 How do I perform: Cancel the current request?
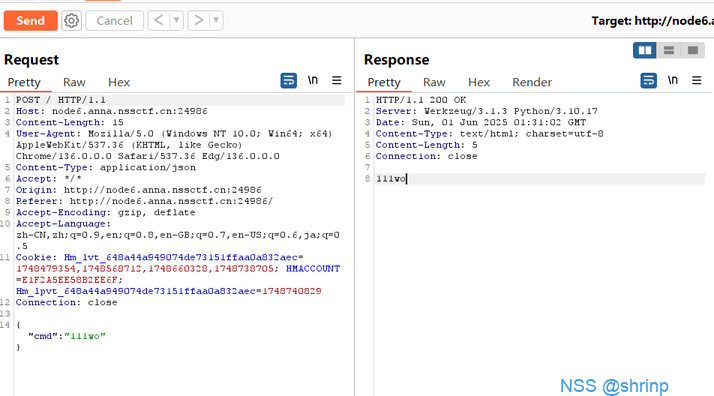[x=114, y=21]
